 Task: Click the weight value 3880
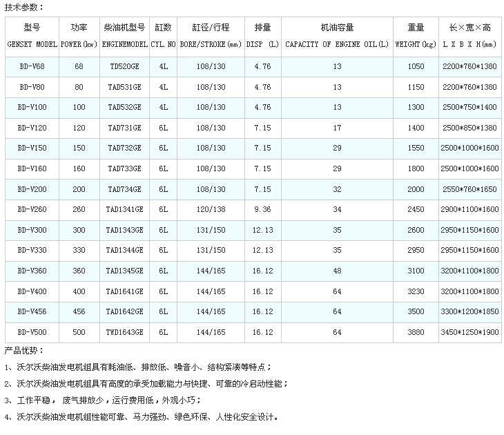tap(416, 332)
